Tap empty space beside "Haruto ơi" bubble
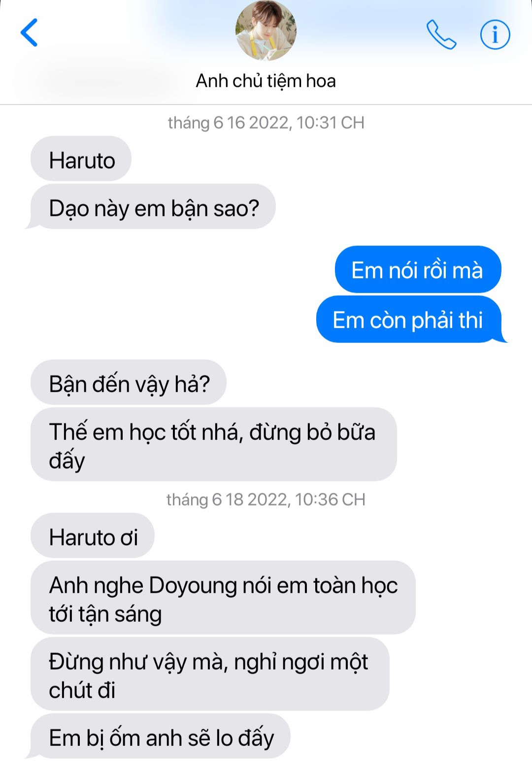Screen dimensions: 532x774 340,536
